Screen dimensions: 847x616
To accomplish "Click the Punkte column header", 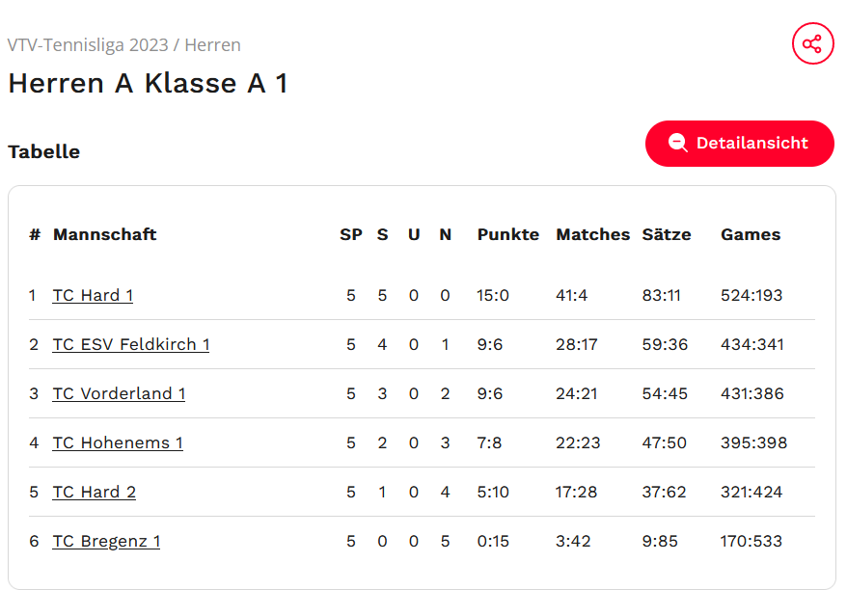I will (507, 234).
